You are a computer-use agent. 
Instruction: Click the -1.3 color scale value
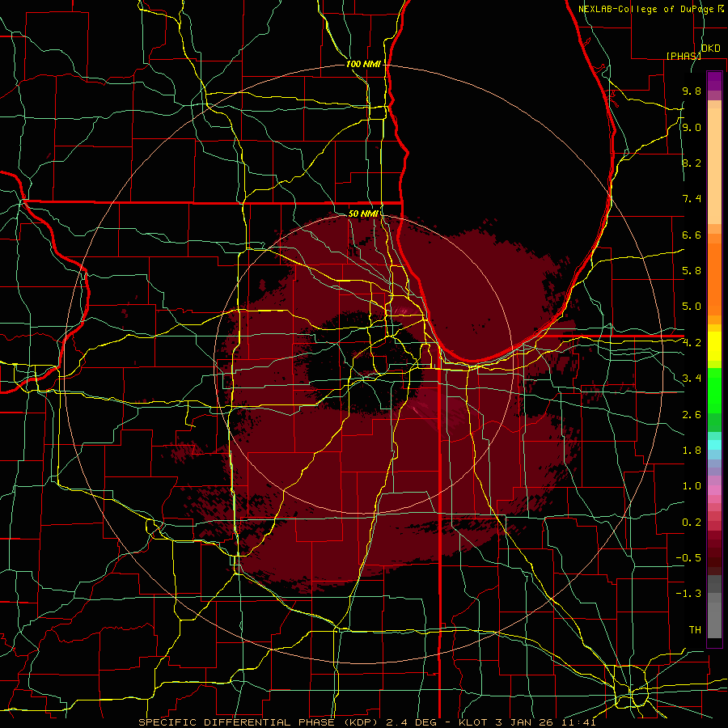tap(688, 594)
